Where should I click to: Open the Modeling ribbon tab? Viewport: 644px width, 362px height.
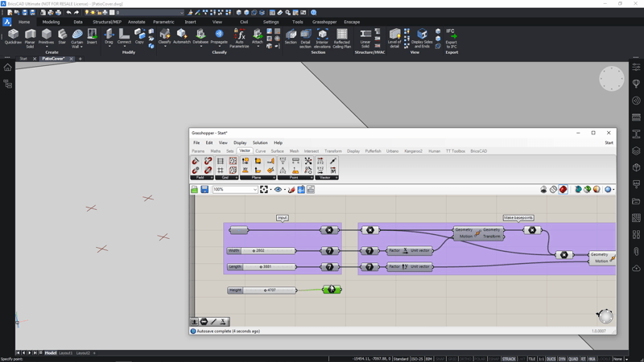point(51,23)
